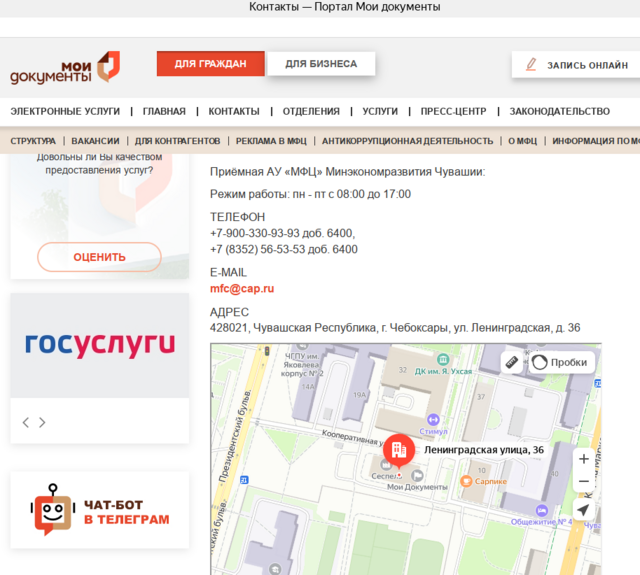Click the Режим работы hours text
This screenshot has width=640, height=575.
[310, 194]
